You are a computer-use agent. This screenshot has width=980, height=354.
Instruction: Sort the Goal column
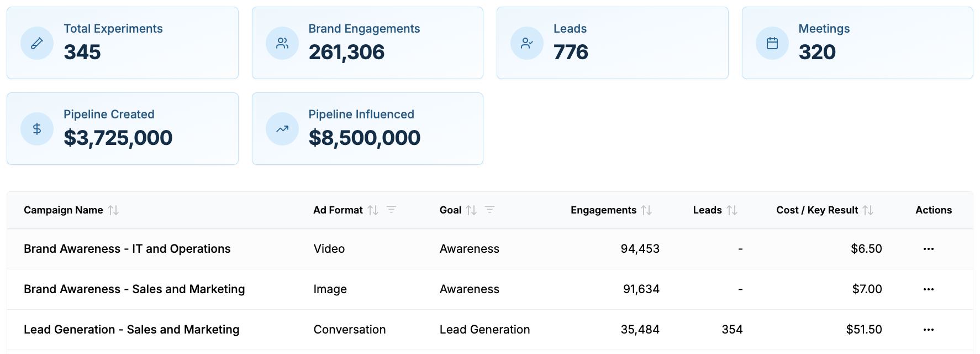tap(471, 210)
